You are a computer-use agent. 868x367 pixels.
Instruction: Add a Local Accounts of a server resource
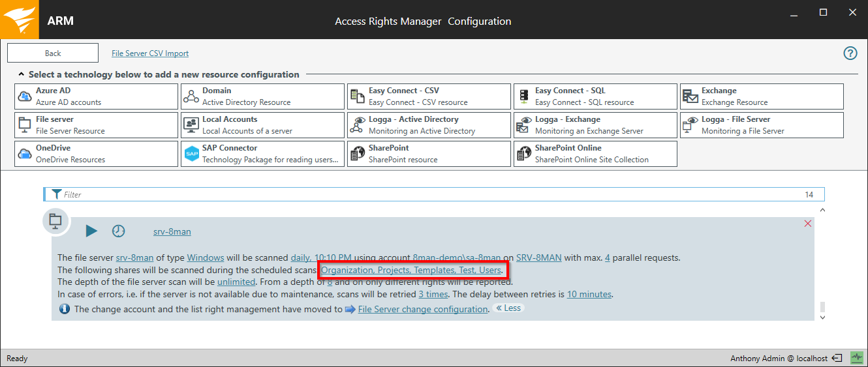(262, 125)
